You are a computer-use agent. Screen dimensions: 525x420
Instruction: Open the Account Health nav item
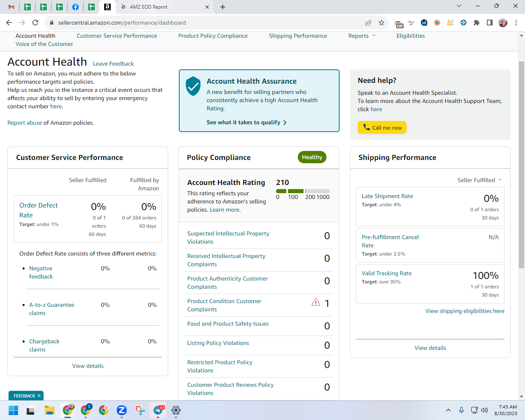[35, 36]
